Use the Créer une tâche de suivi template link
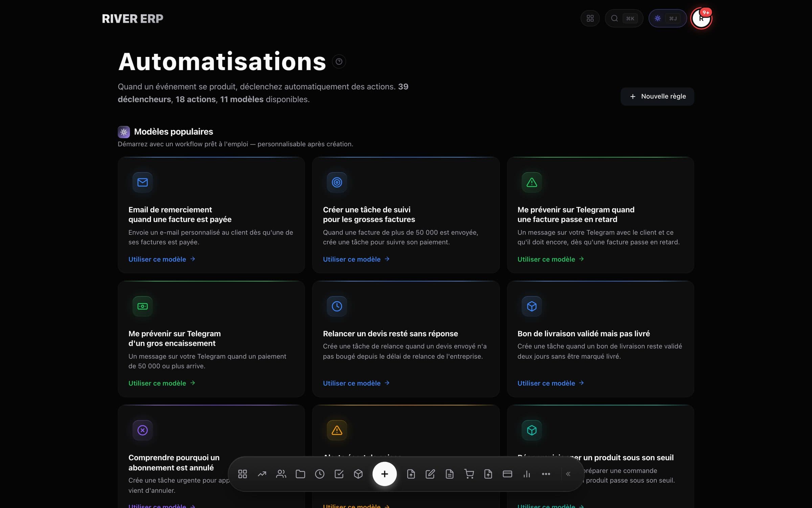 [356, 259]
